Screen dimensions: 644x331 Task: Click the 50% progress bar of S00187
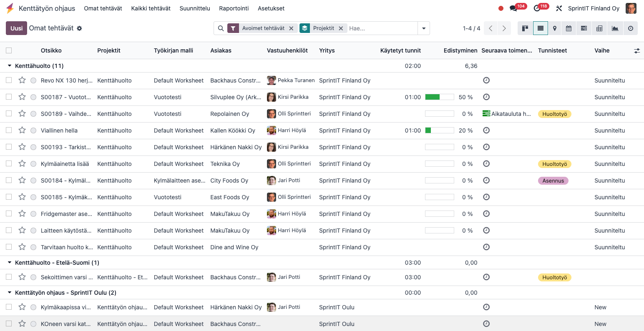pos(439,97)
